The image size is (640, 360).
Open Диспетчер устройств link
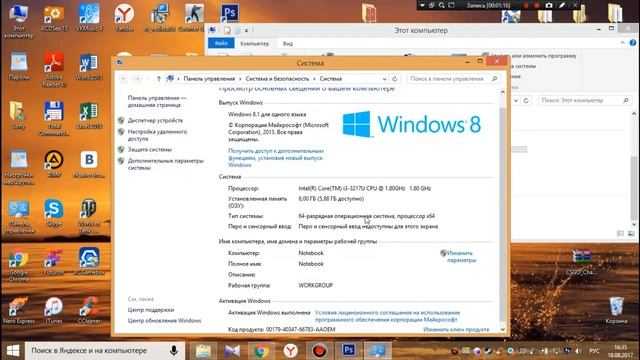(155, 120)
